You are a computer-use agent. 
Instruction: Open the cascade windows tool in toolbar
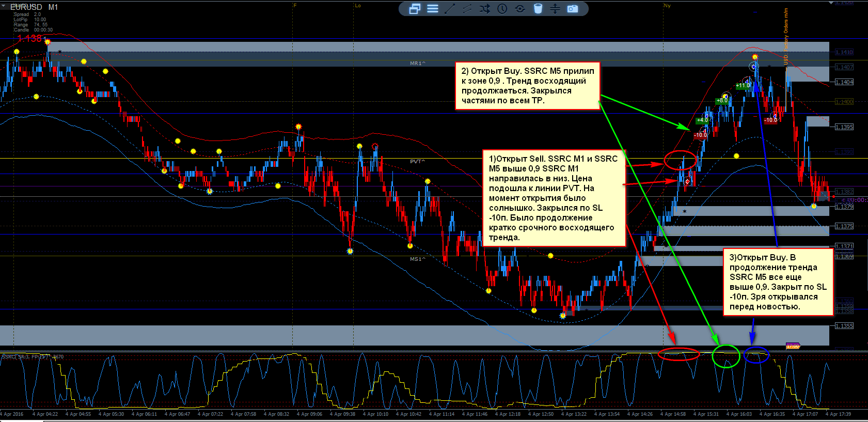click(415, 9)
